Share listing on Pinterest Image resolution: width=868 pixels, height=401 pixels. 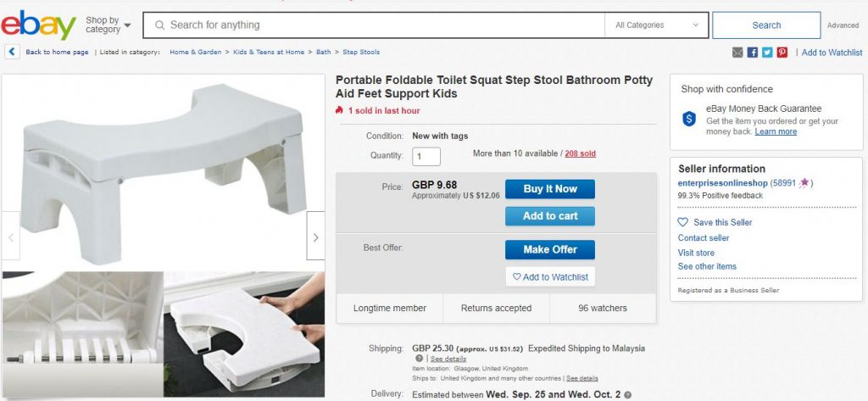[782, 53]
